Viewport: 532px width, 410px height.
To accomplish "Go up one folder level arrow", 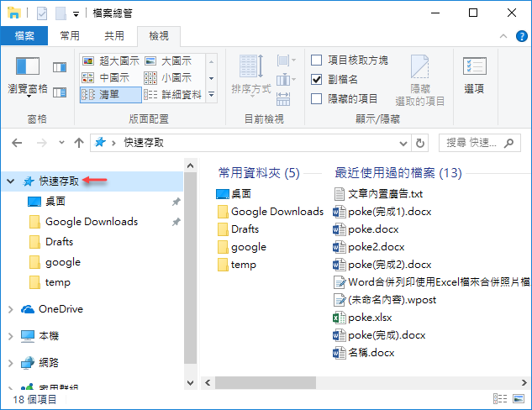I will [x=79, y=143].
